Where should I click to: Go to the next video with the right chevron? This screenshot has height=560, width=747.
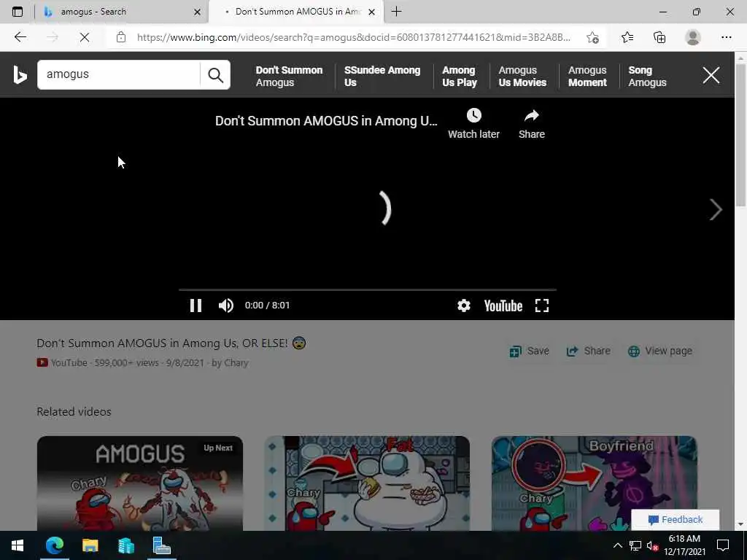pos(715,209)
